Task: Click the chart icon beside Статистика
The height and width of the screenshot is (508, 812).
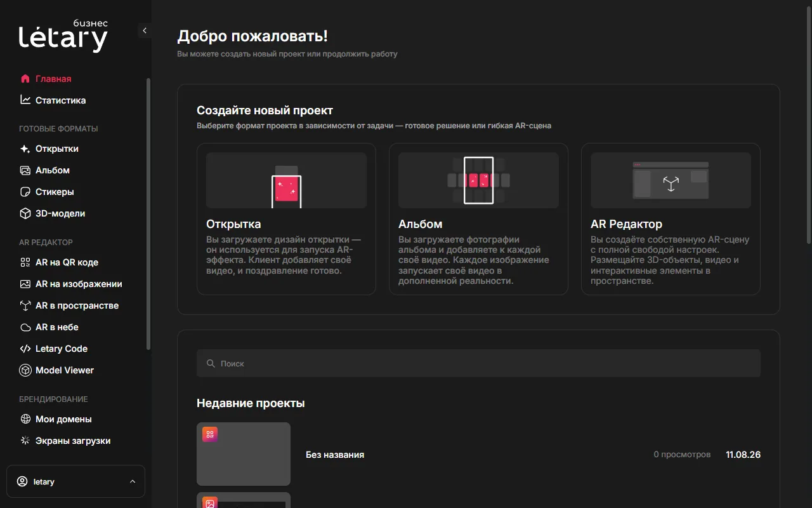Action: pos(25,100)
